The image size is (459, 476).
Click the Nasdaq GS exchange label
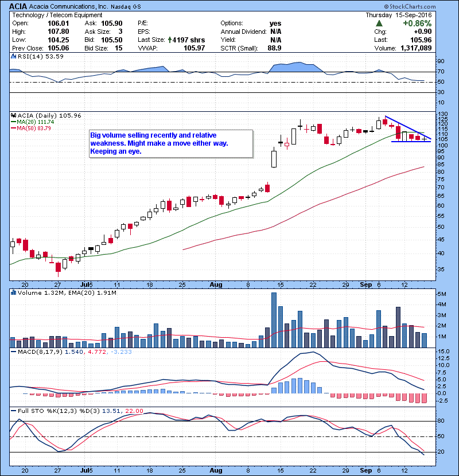pos(126,7)
